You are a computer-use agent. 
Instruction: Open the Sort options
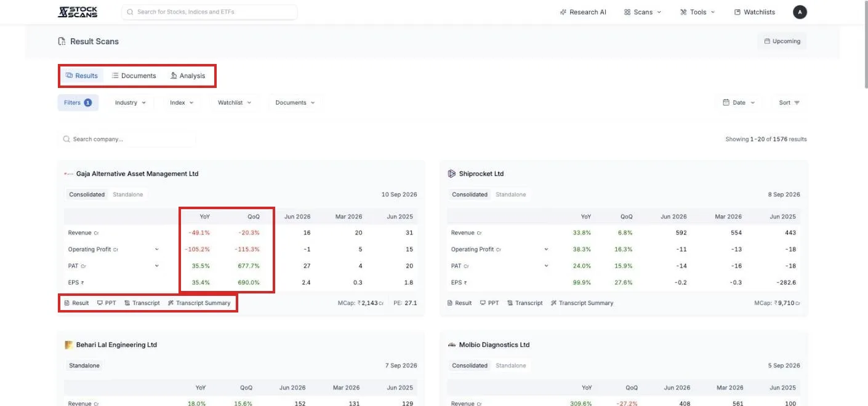[x=789, y=103]
